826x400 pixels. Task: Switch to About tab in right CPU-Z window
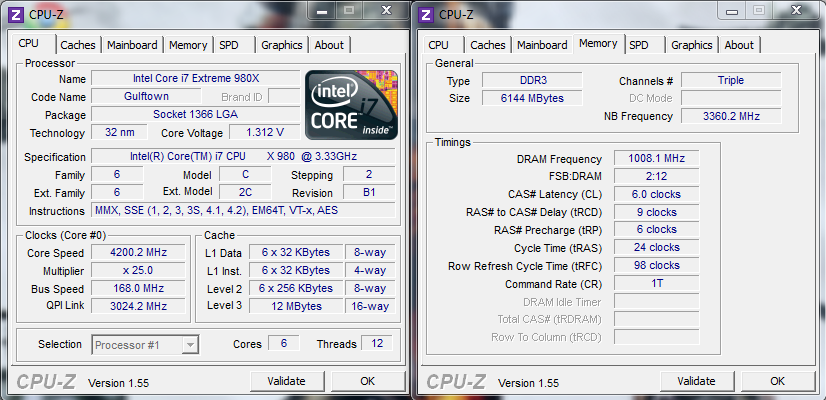pyautogui.click(x=739, y=45)
